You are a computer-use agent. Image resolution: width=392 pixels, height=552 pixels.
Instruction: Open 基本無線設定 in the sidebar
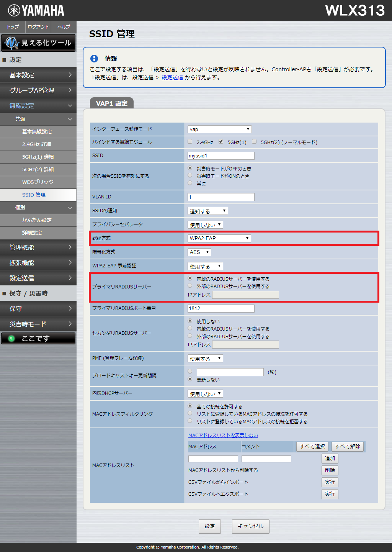pyautogui.click(x=37, y=131)
